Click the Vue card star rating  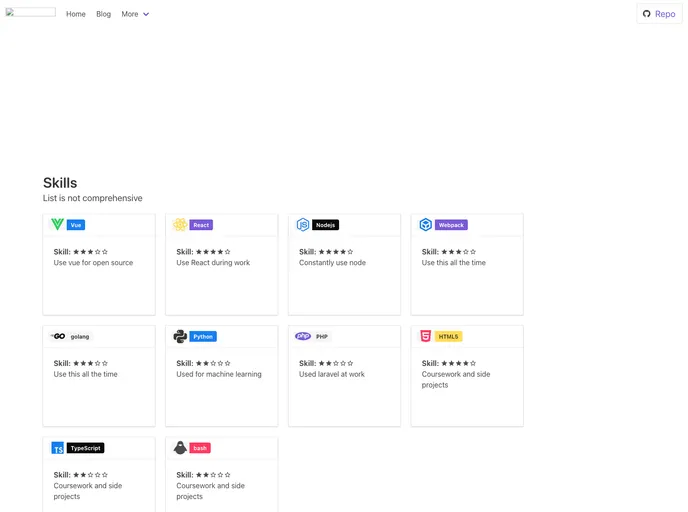click(x=90, y=252)
